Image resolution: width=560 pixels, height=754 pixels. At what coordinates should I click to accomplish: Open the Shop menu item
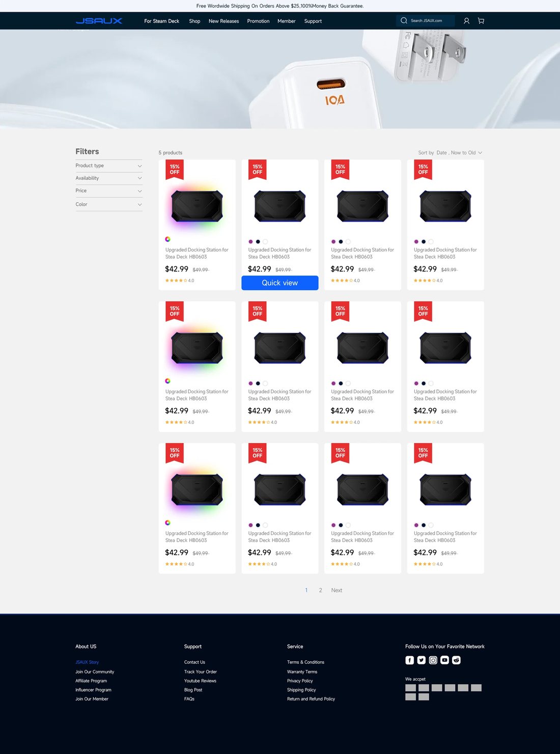tap(194, 21)
